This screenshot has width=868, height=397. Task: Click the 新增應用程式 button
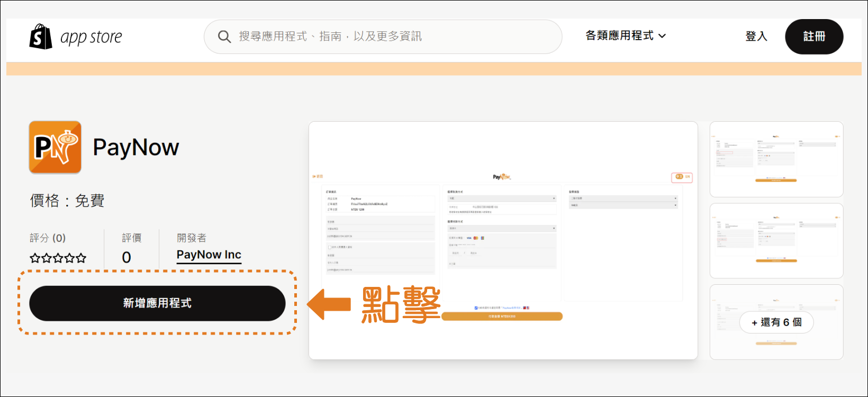(x=157, y=303)
